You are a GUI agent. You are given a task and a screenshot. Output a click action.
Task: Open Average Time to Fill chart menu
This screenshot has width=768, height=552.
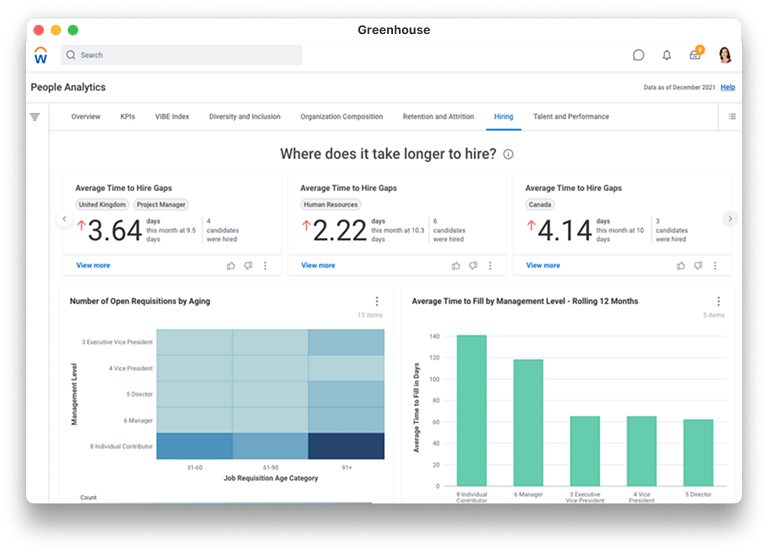[x=718, y=301]
